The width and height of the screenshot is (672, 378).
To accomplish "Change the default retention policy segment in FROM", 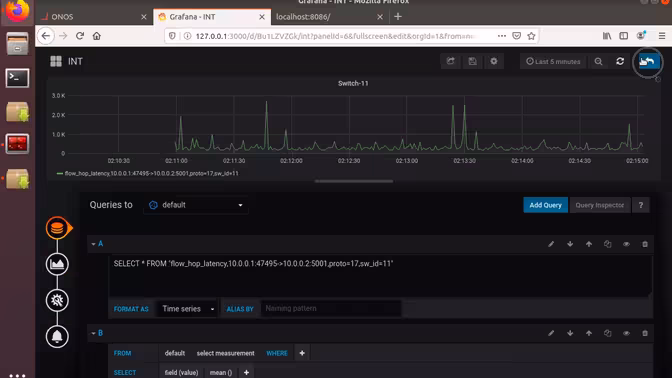I will 175,353.
